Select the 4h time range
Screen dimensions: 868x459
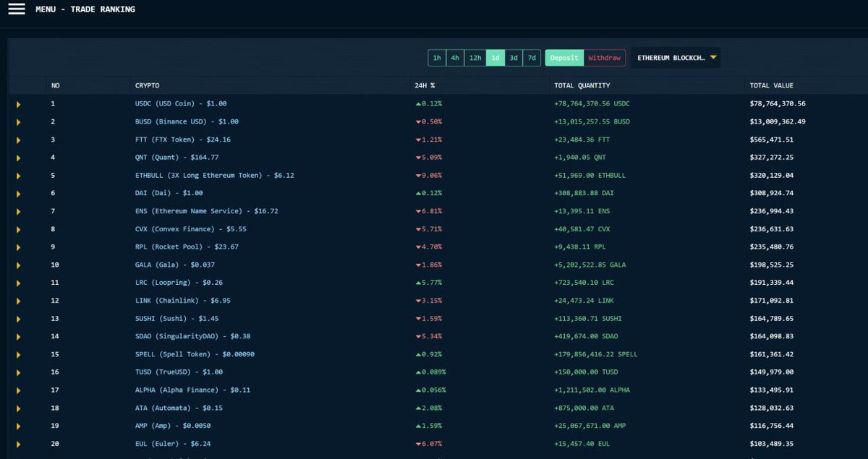click(x=455, y=58)
